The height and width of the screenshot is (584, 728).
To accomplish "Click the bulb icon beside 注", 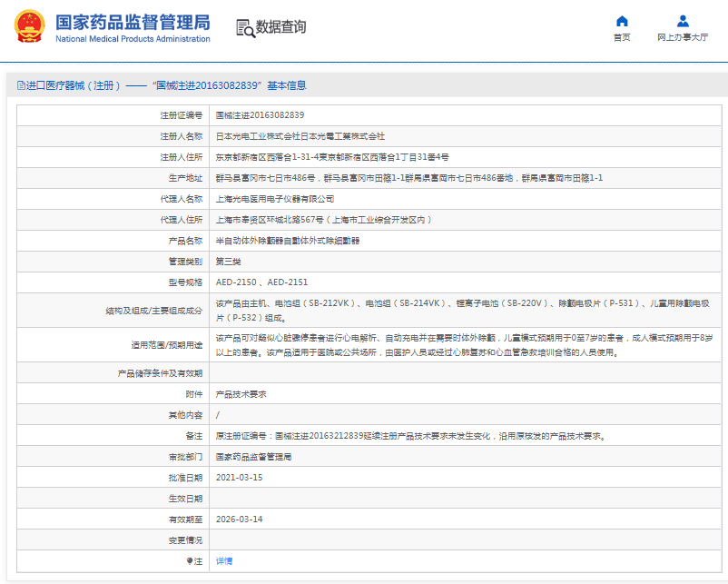I will (x=190, y=561).
